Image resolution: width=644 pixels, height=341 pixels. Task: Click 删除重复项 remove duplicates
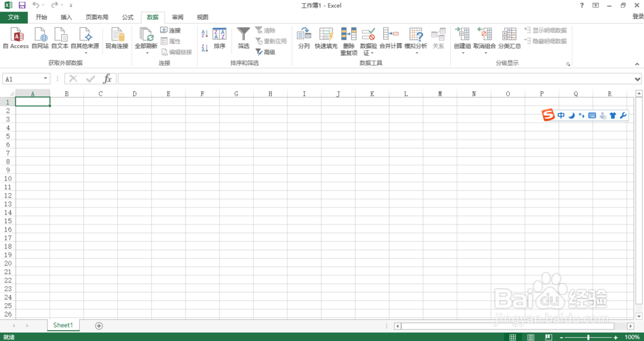(x=348, y=41)
